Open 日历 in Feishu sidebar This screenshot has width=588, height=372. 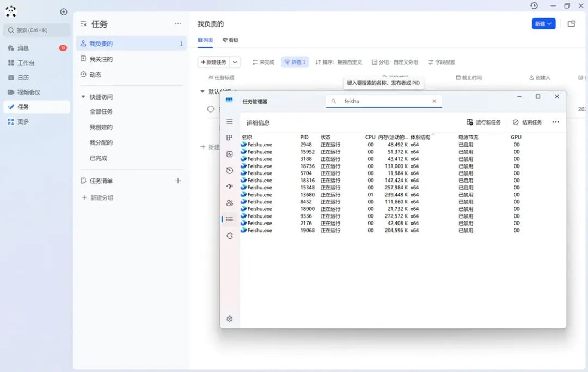(37, 78)
